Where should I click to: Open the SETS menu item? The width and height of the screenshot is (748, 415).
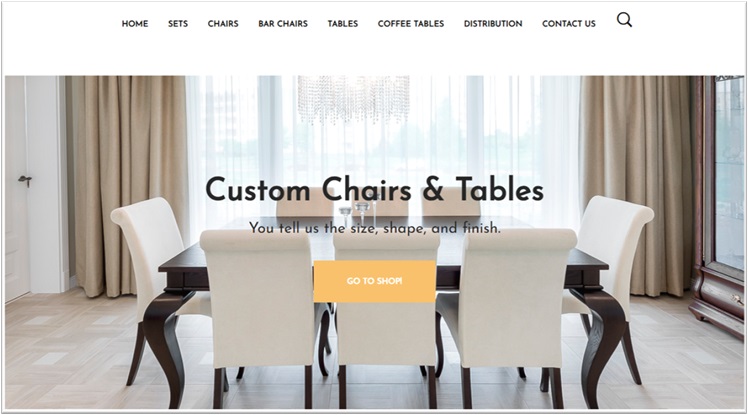178,23
